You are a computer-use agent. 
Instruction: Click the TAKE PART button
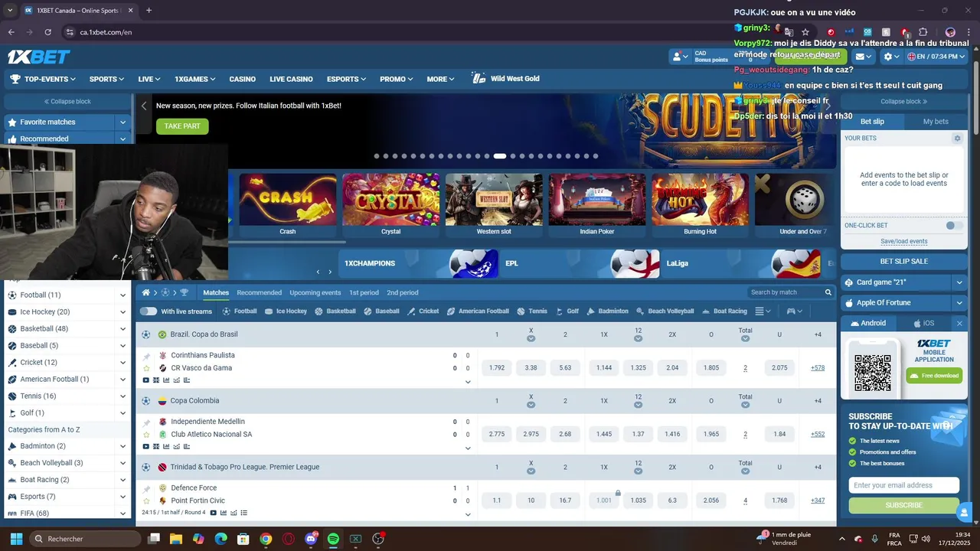tap(182, 126)
